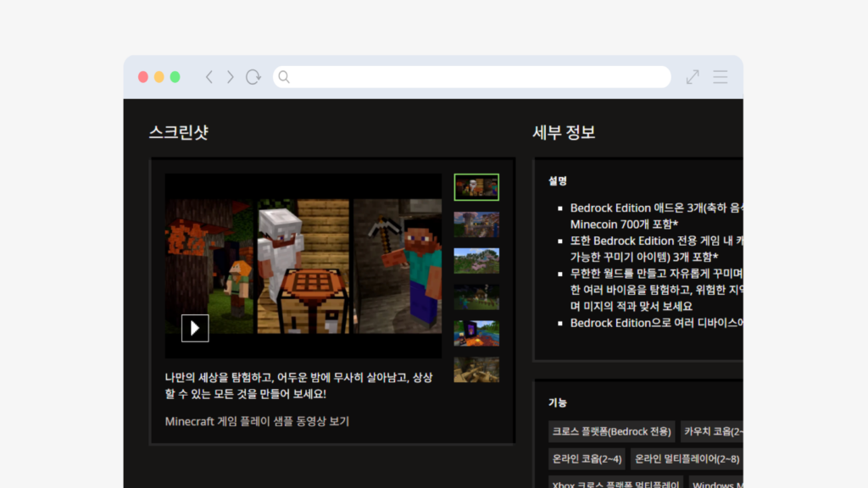Select the fifth thumbnail with nether portal
Viewport: 868px width, 488px height.
pyautogui.click(x=476, y=334)
